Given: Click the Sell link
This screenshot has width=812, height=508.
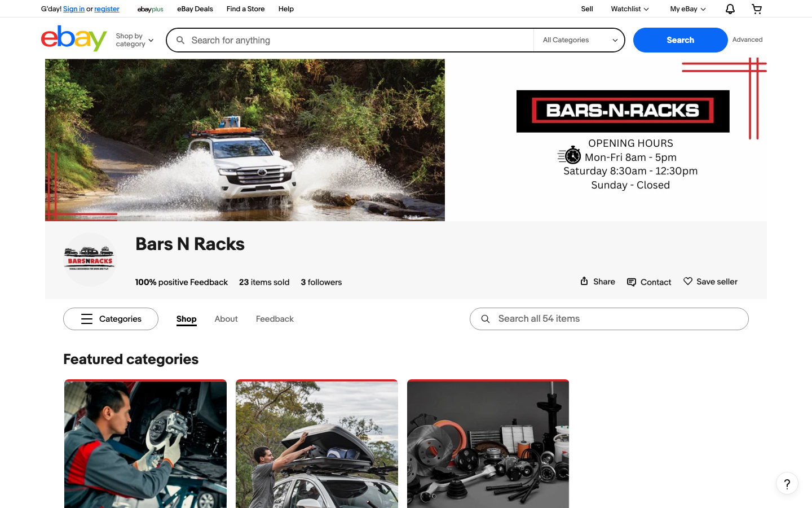Looking at the screenshot, I should 587,9.
